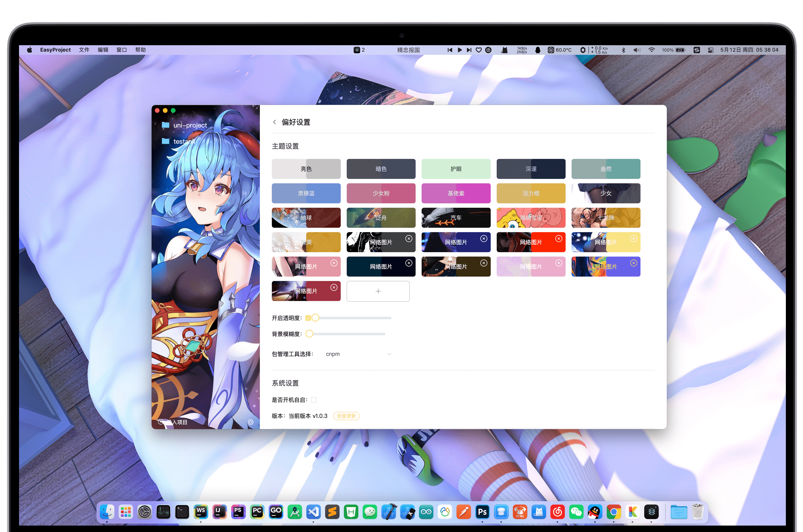Open Control Center from menu bar
This screenshot has height=532, width=803.
[710, 50]
